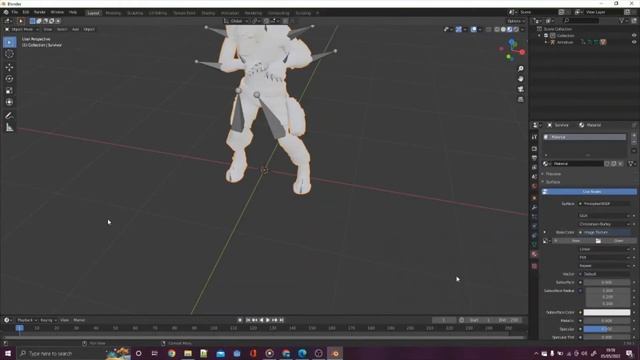The height and width of the screenshot is (360, 640).
Task: Click the Specular slider
Action: coord(607,329)
